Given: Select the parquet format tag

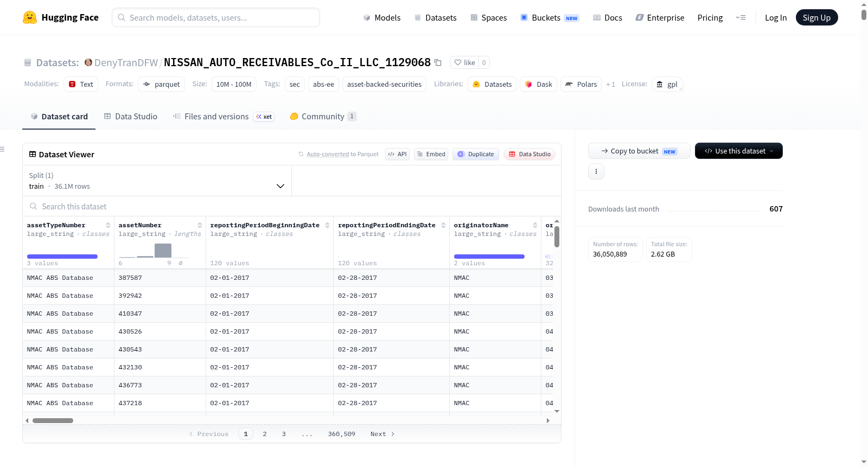Looking at the screenshot, I should (162, 84).
